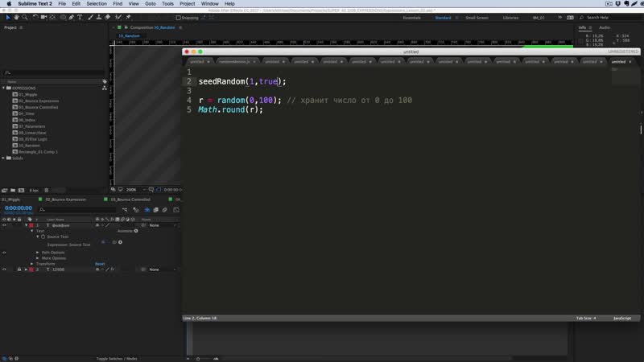This screenshot has height=362, width=644.
Task: Click the timeline search input field
Action: tap(78, 210)
